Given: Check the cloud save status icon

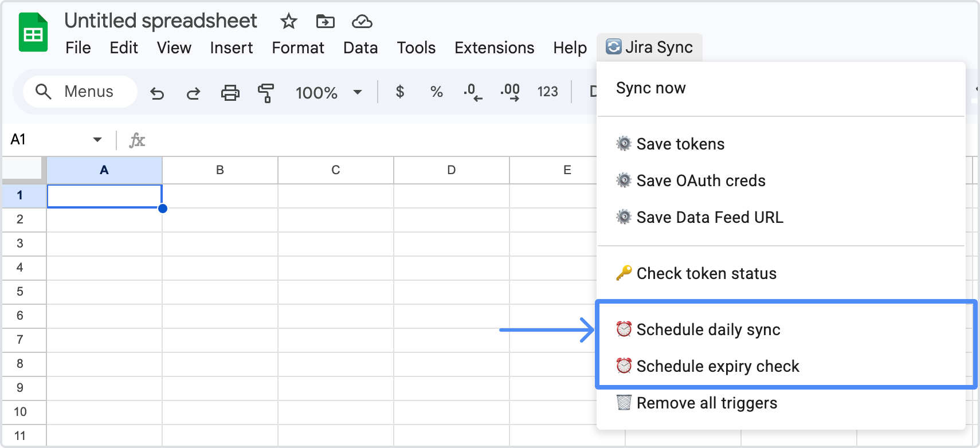Looking at the screenshot, I should click(362, 22).
